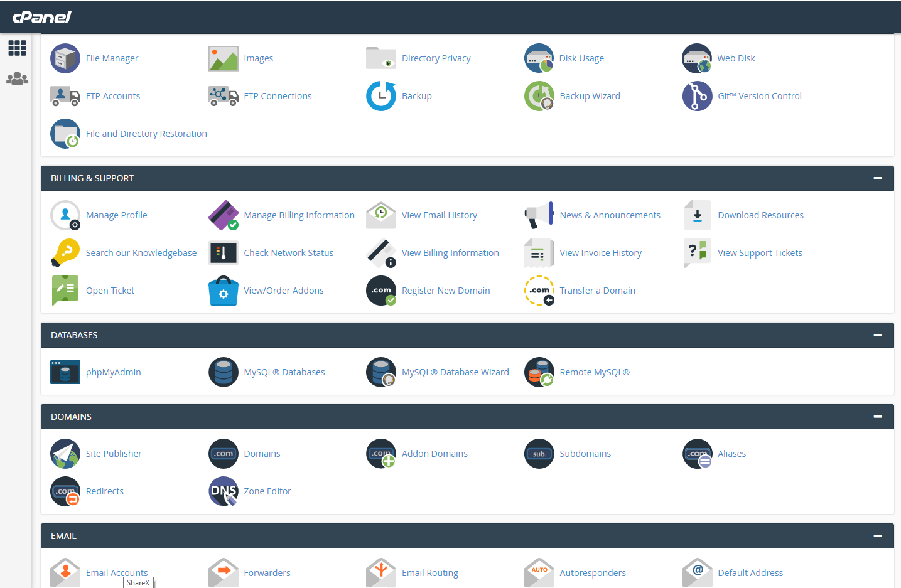Launch the phpMyAdmin icon

click(x=65, y=372)
